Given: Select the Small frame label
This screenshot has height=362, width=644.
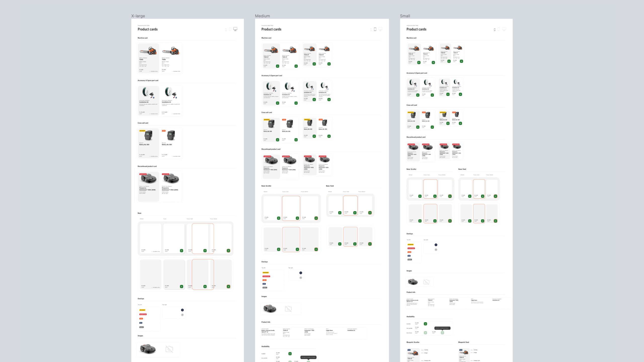Looking at the screenshot, I should coord(405,16).
